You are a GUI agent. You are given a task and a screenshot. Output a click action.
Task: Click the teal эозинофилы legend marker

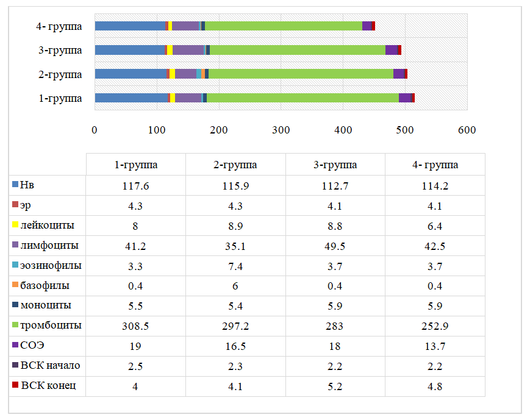pos(15,265)
